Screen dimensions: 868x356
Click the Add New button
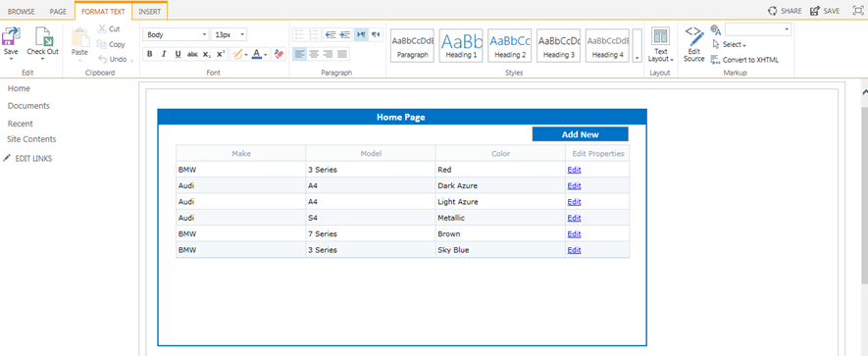[x=581, y=134]
